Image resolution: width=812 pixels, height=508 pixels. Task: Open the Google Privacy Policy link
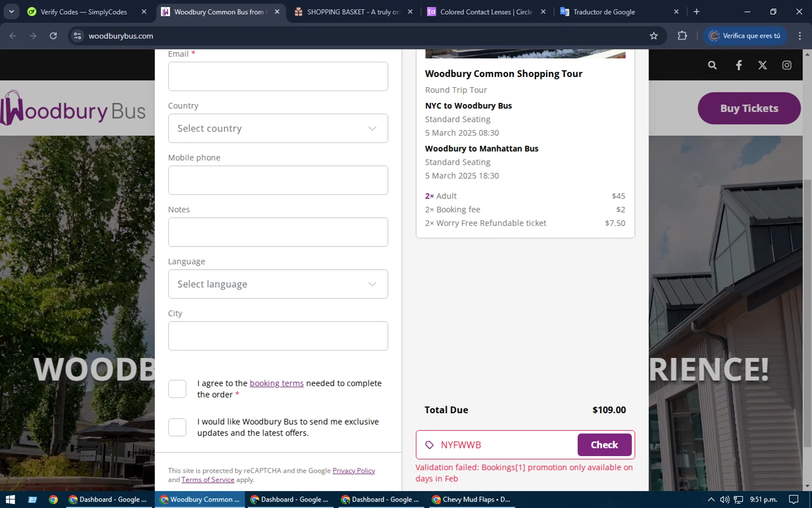(353, 471)
